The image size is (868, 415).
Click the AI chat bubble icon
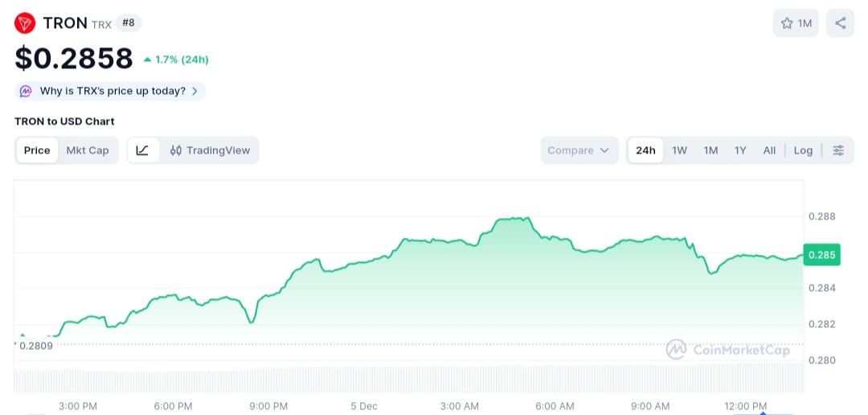26,92
